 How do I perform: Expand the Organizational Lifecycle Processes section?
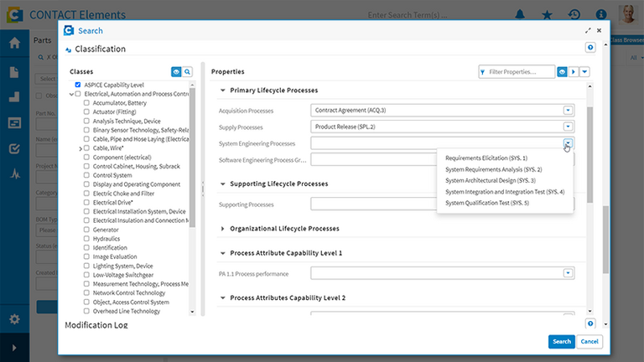coord(222,229)
